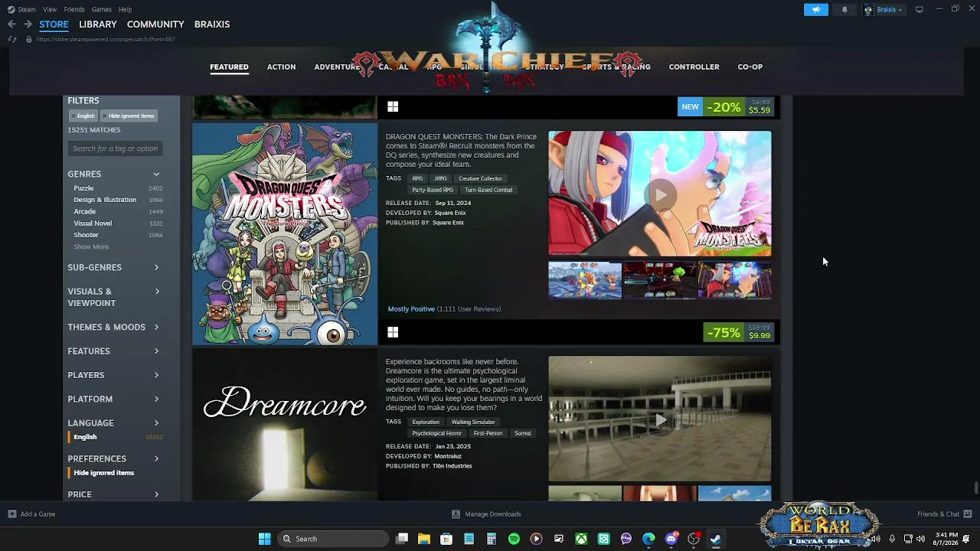Switch to Big Picture mode via monitor icon

[919, 9]
